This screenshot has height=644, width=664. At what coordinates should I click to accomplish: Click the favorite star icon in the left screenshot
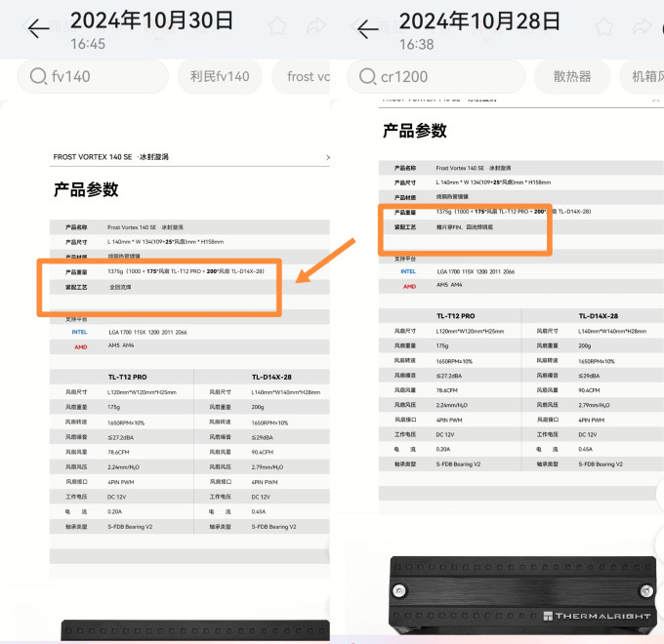coord(277,26)
